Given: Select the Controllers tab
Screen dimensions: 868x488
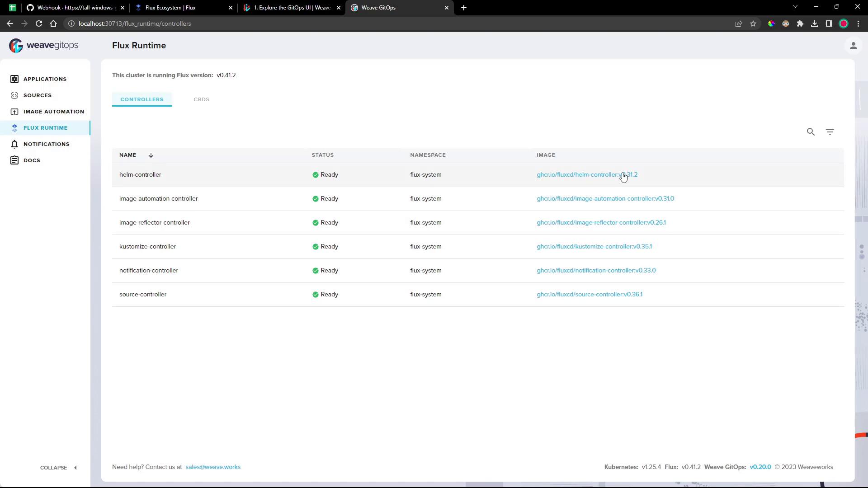Looking at the screenshot, I should coord(142,99).
